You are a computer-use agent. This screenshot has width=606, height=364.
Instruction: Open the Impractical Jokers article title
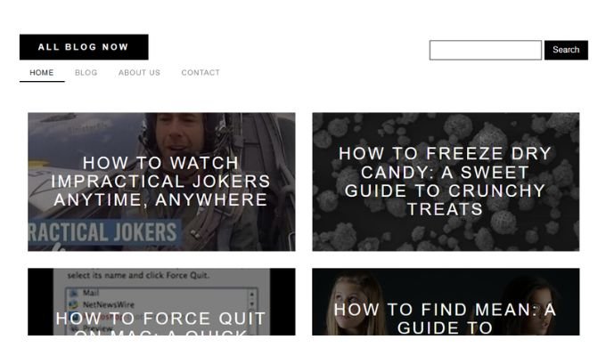click(160, 182)
